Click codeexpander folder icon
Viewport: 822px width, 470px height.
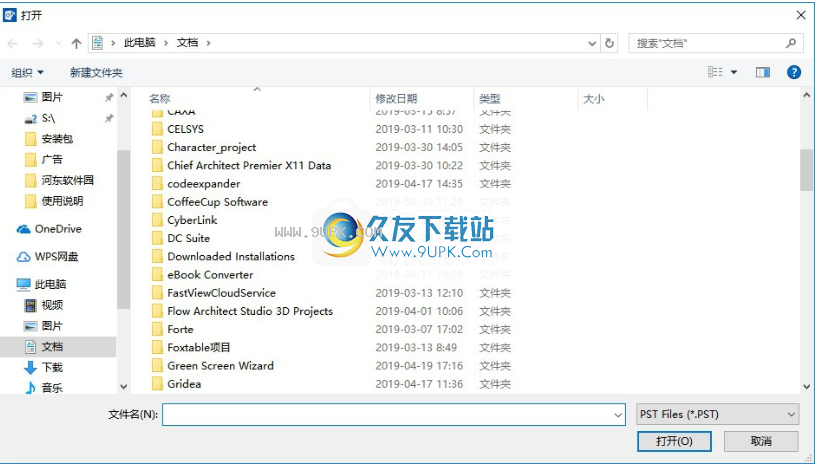point(157,183)
